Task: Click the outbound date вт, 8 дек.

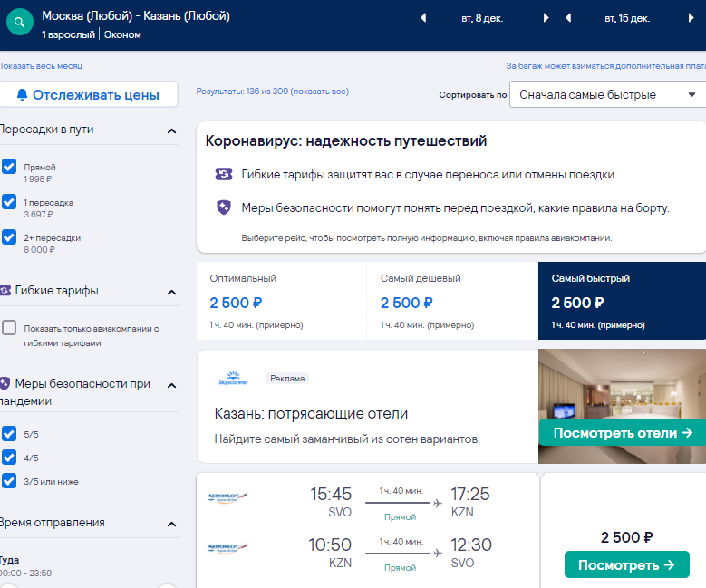Action: pyautogui.click(x=482, y=18)
